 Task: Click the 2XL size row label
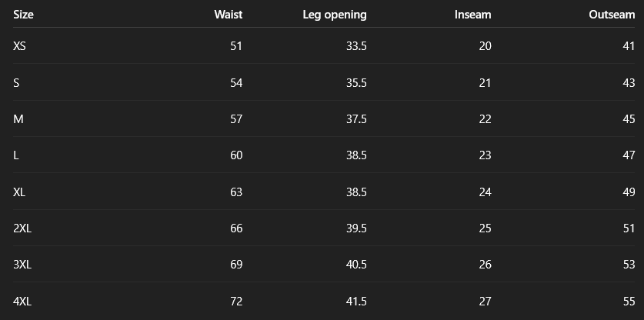22,228
